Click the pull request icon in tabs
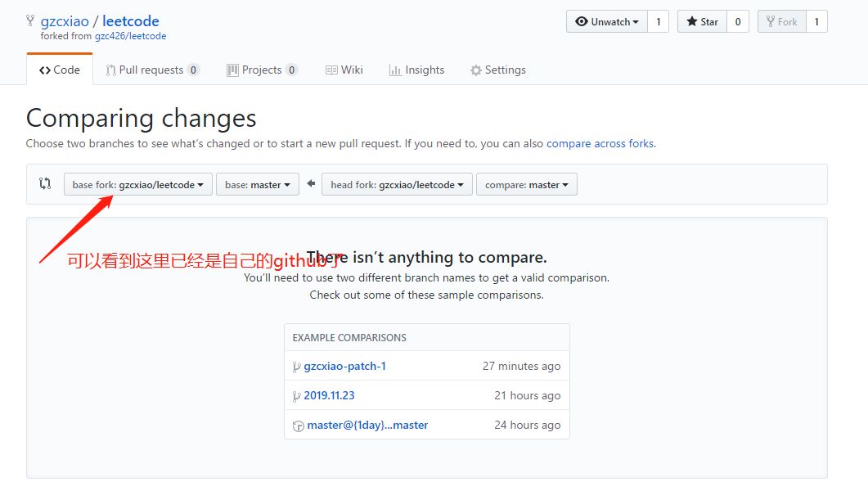 [x=110, y=70]
